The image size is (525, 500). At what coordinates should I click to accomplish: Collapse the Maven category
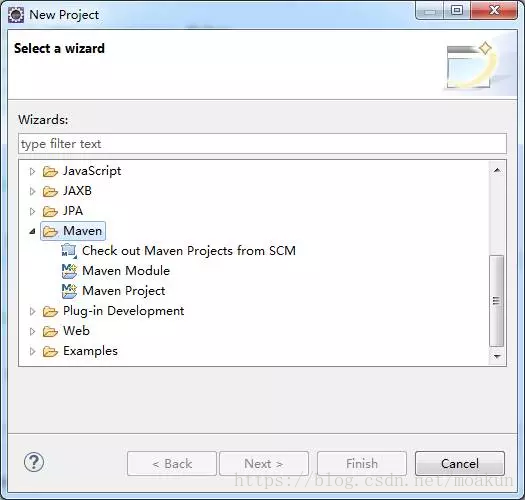tap(32, 231)
